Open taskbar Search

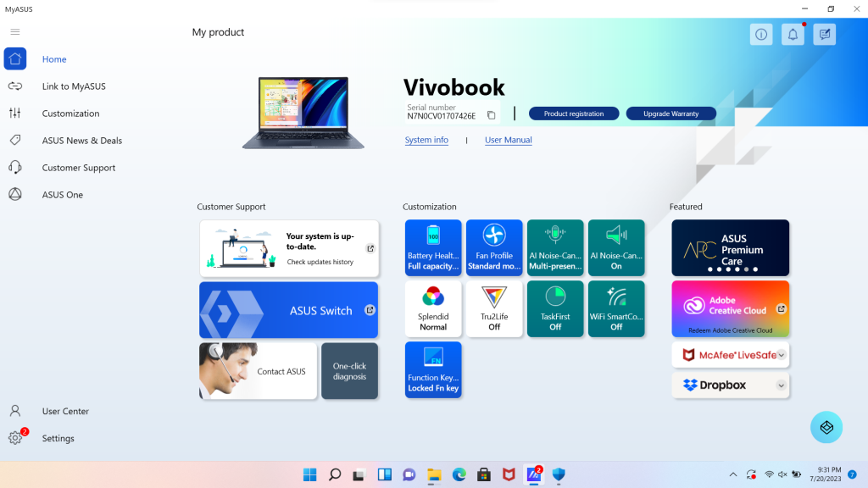[x=335, y=474]
